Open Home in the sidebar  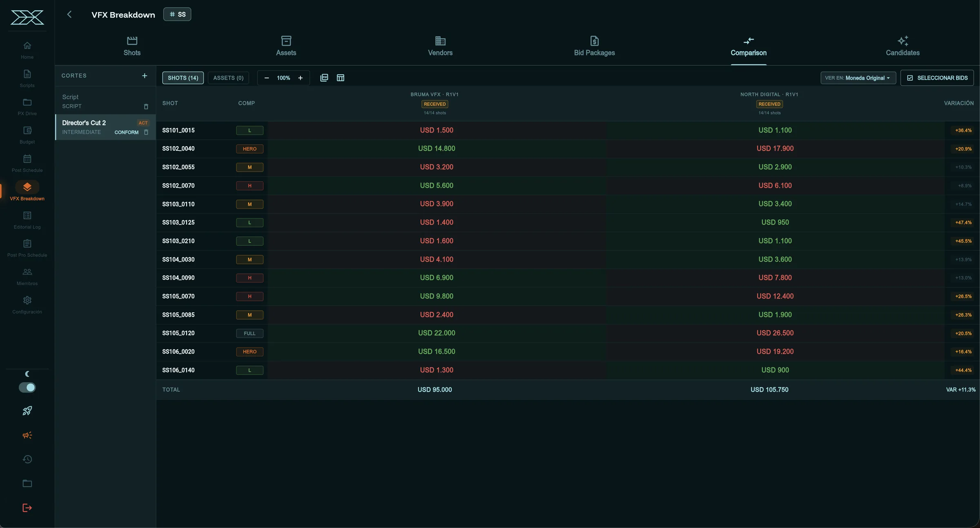[27, 50]
